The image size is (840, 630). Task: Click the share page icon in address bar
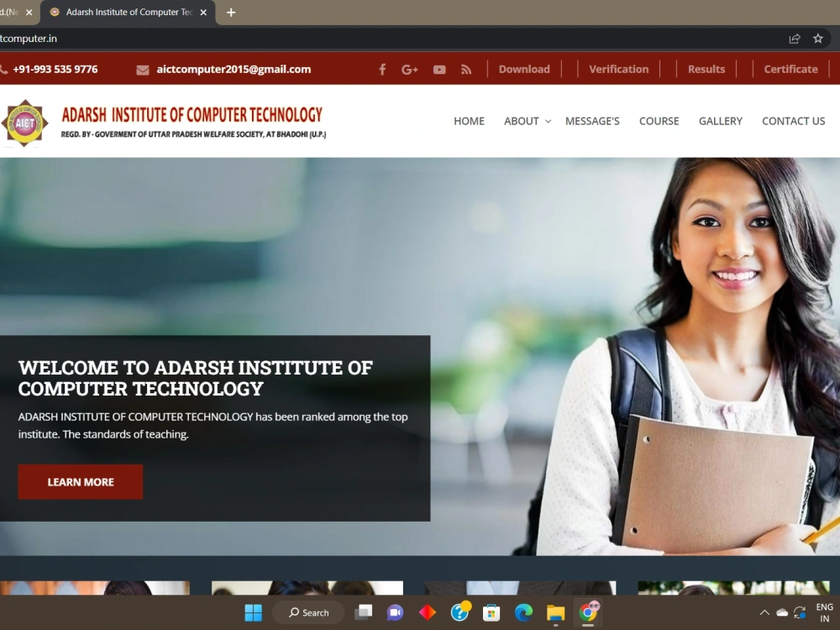pos(795,39)
